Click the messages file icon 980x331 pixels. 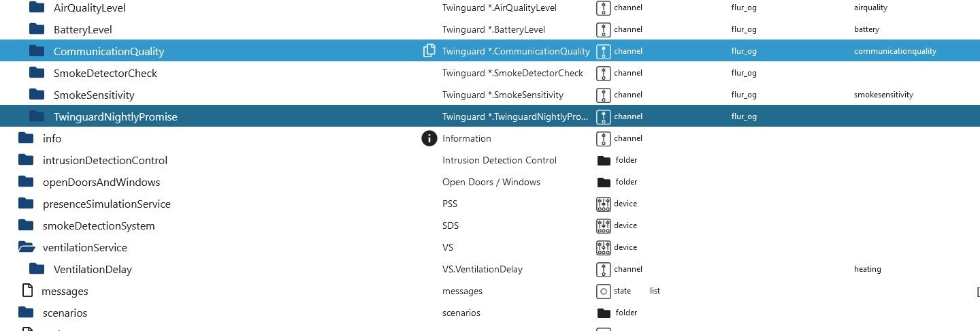pos(27,291)
